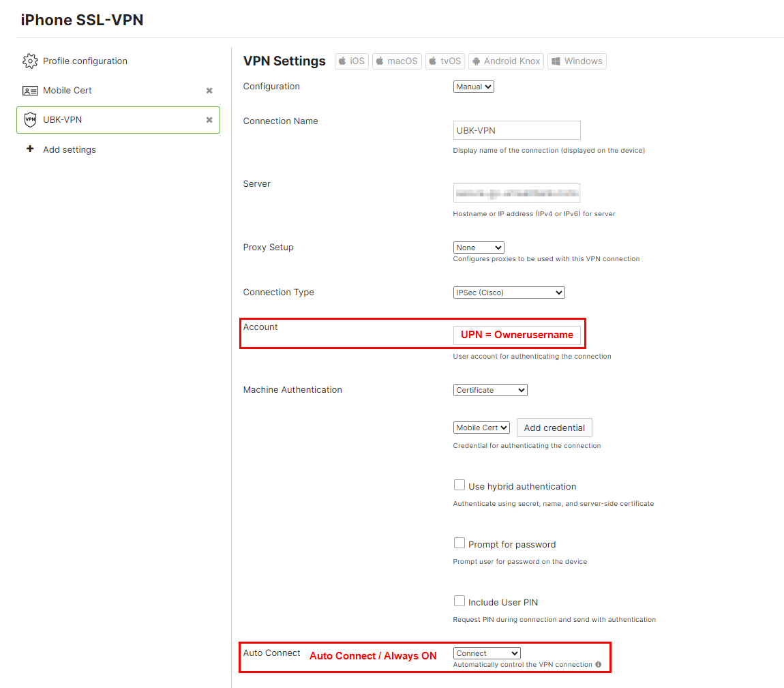784x688 pixels.
Task: Click the Profile configuration gear icon
Action: coord(30,61)
